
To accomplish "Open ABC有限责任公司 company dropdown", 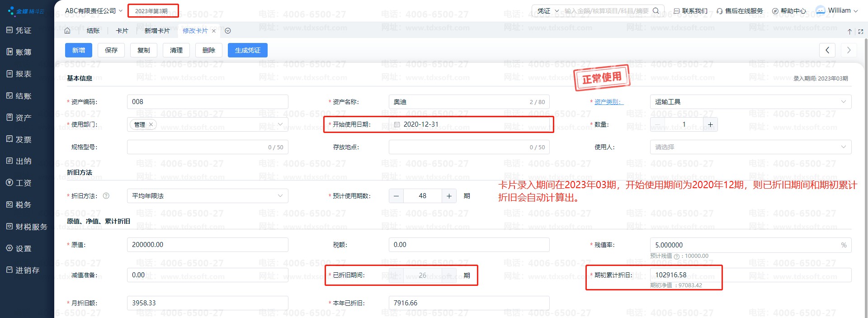I will point(94,11).
